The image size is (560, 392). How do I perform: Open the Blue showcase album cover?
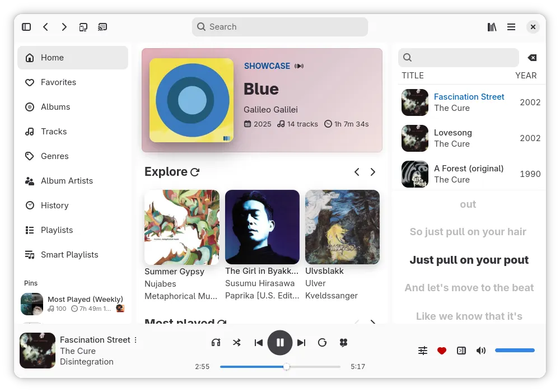tap(192, 100)
